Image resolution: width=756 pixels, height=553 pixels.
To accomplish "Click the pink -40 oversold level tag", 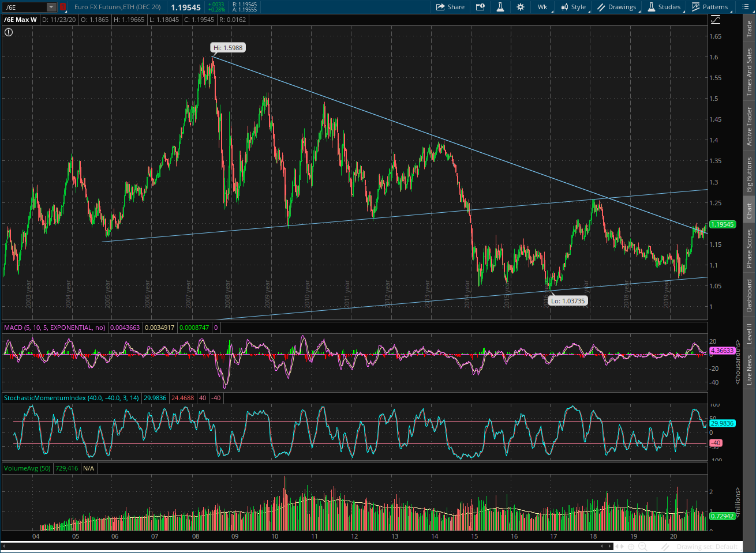I will point(716,443).
